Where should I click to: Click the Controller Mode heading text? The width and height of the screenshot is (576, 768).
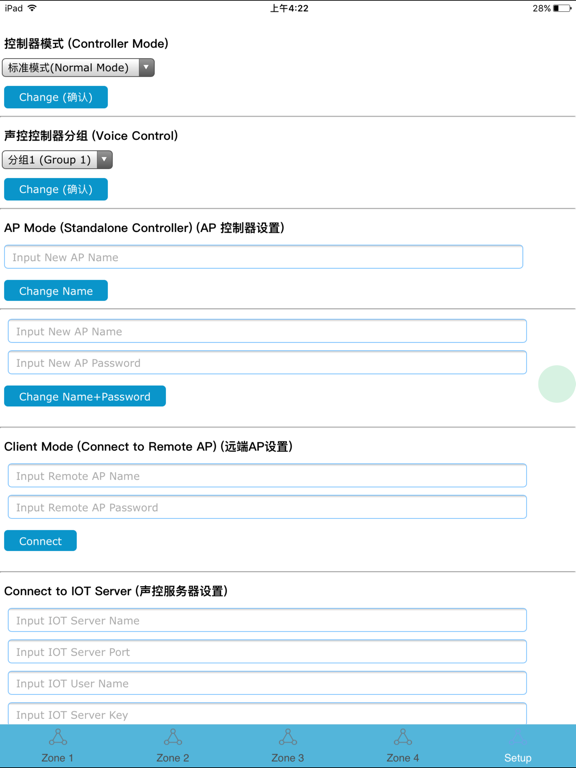[86, 44]
